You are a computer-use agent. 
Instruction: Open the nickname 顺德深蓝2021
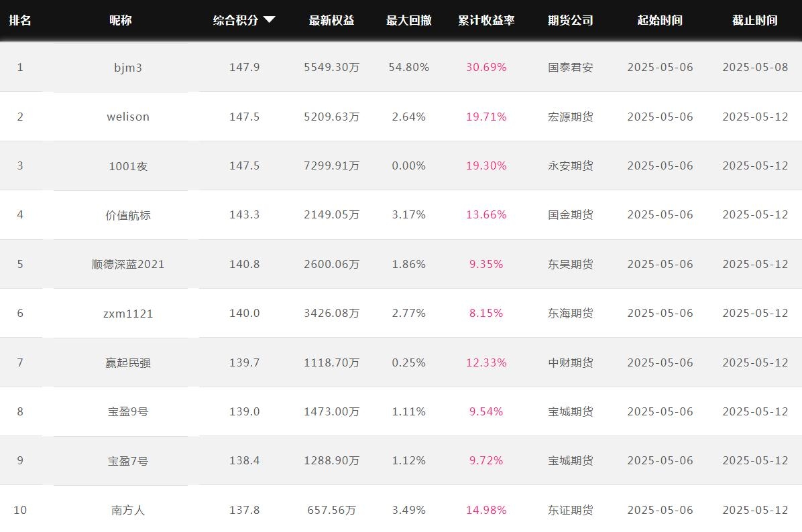(x=128, y=264)
